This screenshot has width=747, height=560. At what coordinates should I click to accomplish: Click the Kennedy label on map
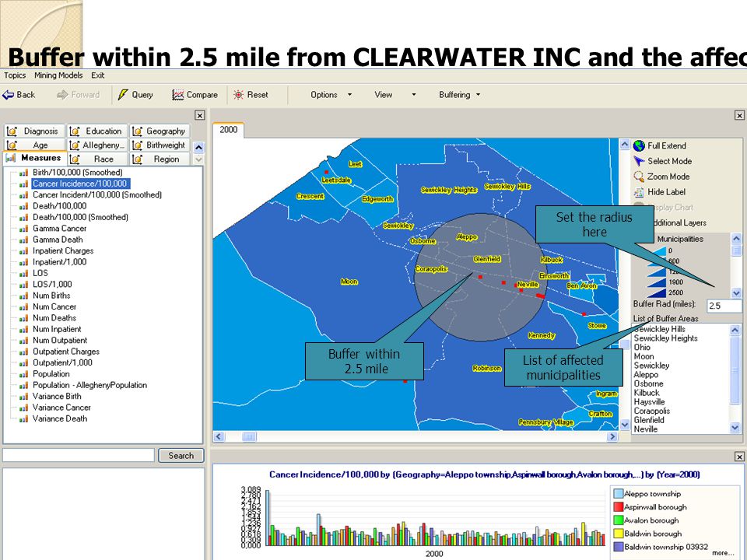tap(542, 336)
